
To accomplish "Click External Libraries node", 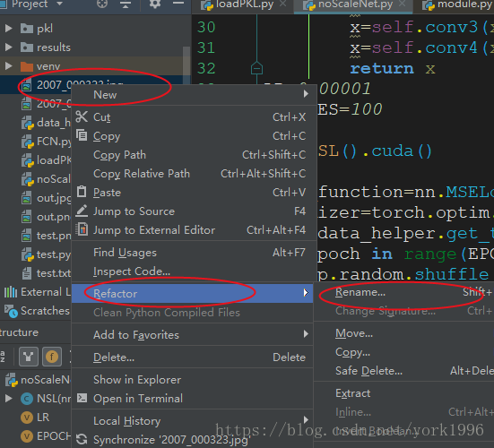I will (37, 292).
